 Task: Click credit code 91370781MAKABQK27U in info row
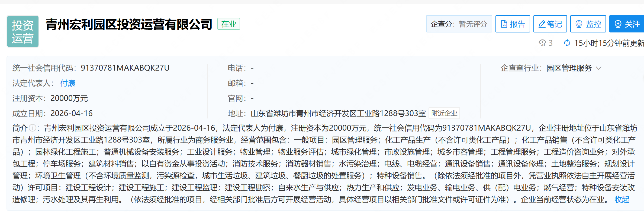tap(125, 68)
